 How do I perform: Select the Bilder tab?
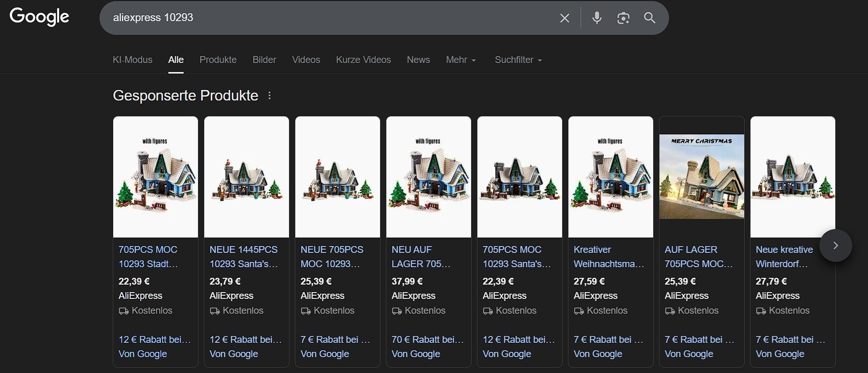coord(264,60)
